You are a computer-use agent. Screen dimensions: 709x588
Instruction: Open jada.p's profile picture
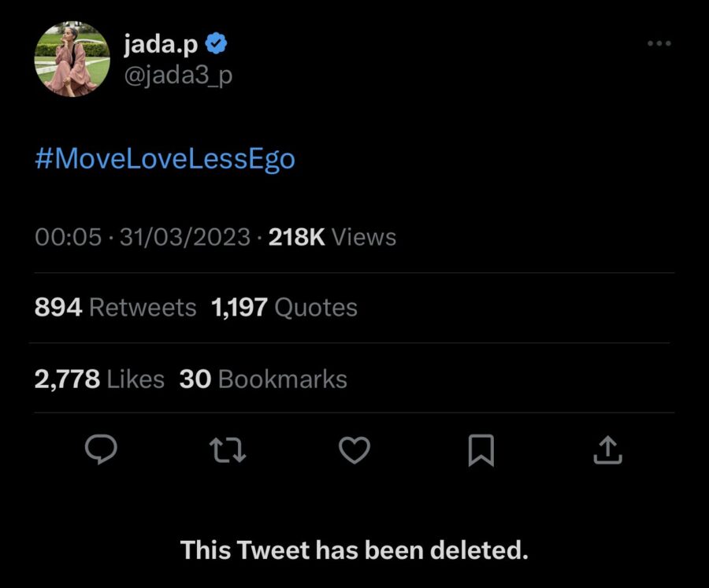tap(72, 59)
